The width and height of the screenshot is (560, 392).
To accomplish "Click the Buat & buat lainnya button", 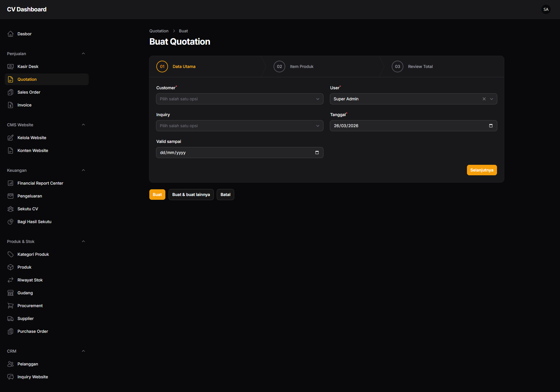I will pyautogui.click(x=191, y=195).
